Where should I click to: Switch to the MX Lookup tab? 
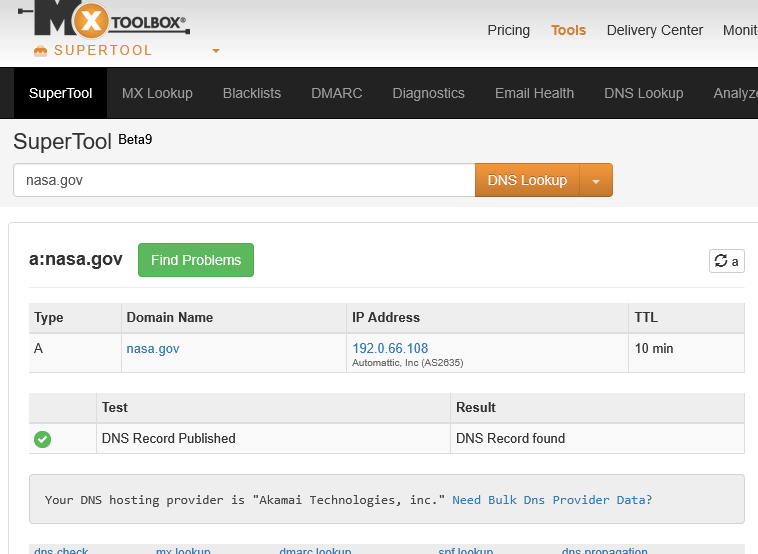coord(157,93)
